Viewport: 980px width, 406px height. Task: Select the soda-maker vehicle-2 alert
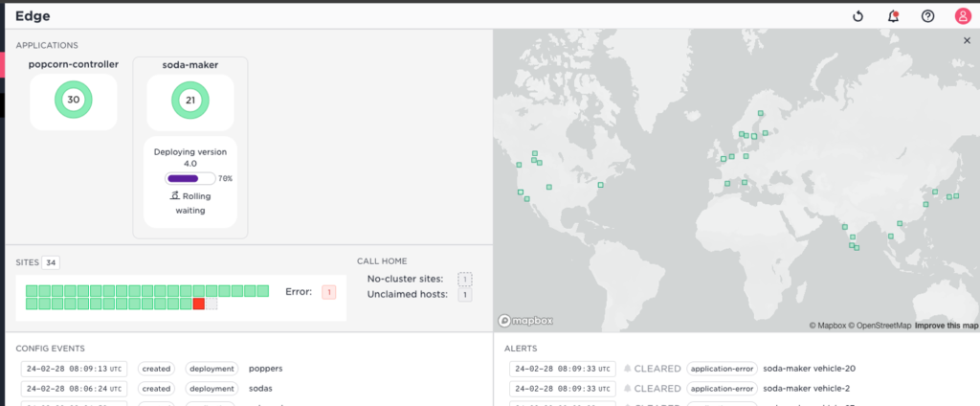(x=806, y=388)
